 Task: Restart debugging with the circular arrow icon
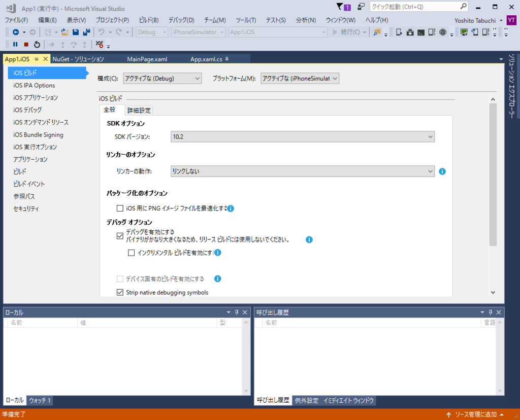(x=37, y=45)
